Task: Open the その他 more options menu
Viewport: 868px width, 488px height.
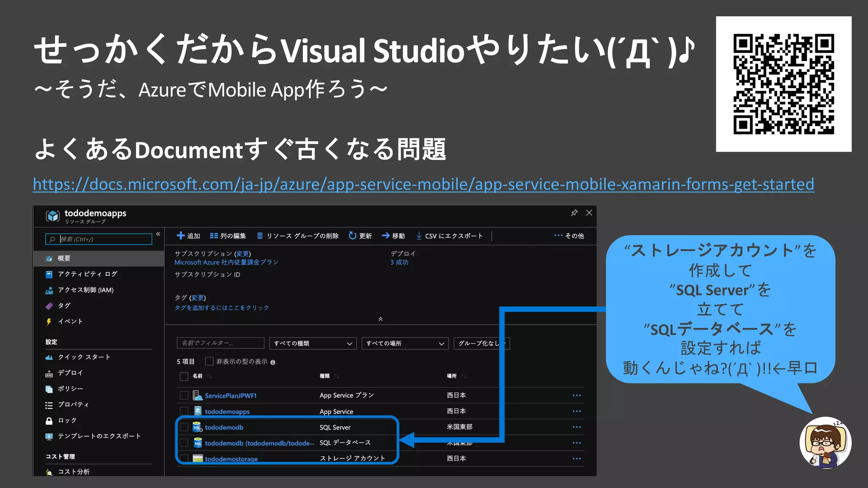Action: click(569, 236)
